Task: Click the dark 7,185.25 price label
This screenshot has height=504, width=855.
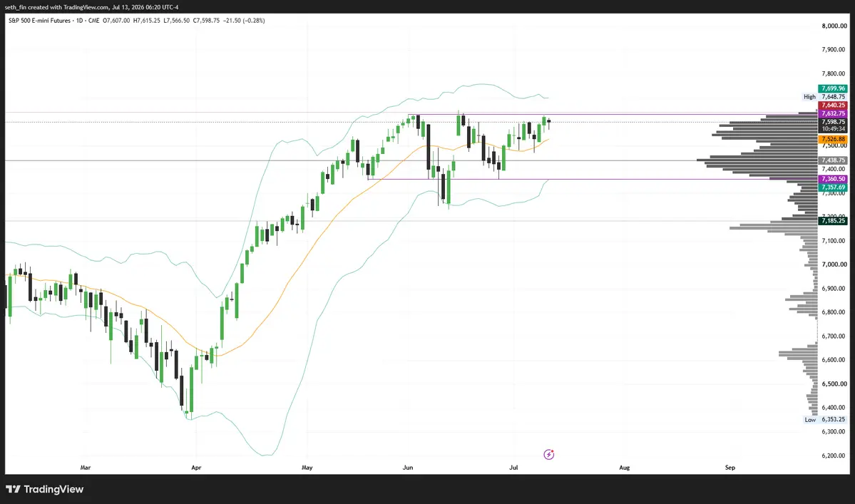Action: click(833, 221)
